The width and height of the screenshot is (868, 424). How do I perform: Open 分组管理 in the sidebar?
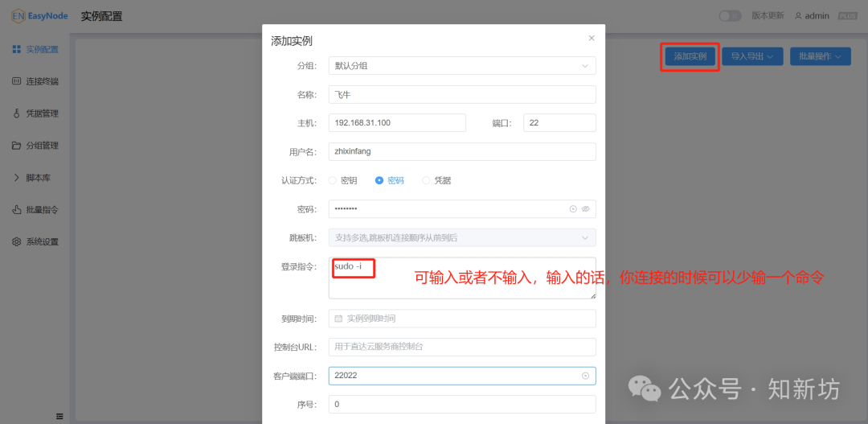(x=35, y=146)
